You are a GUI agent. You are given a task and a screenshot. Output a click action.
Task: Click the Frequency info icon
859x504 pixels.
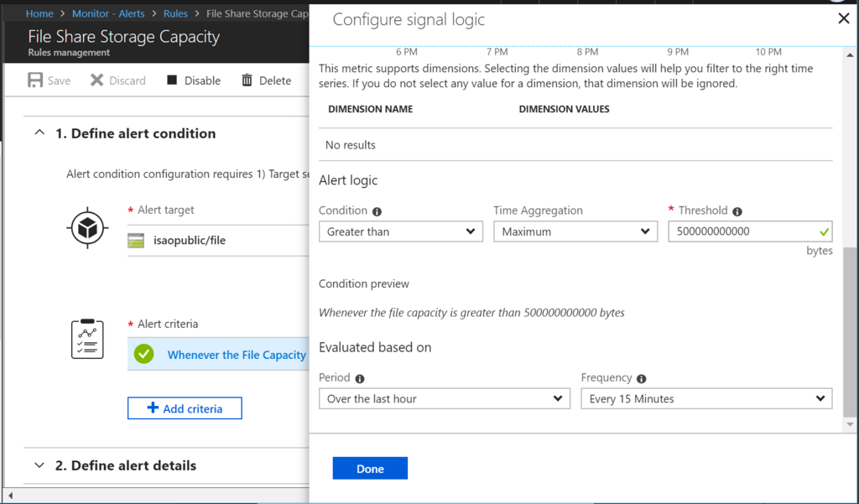642,378
